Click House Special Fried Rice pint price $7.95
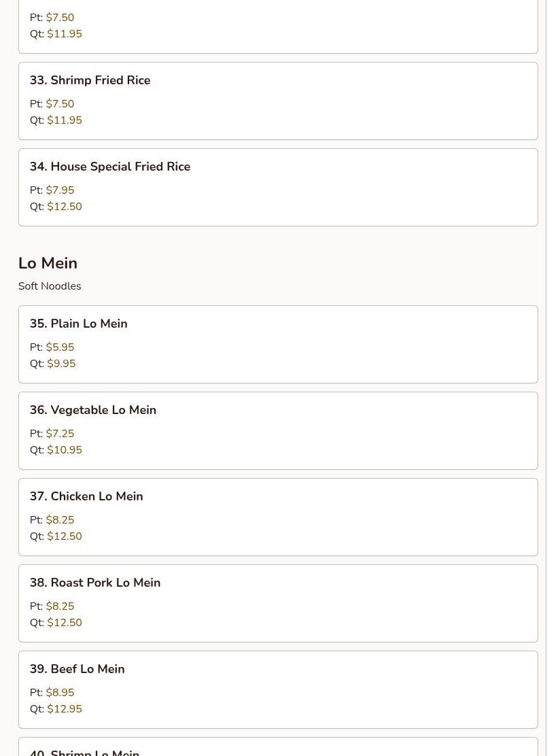Viewport: 560px width, 756px height. (60, 190)
